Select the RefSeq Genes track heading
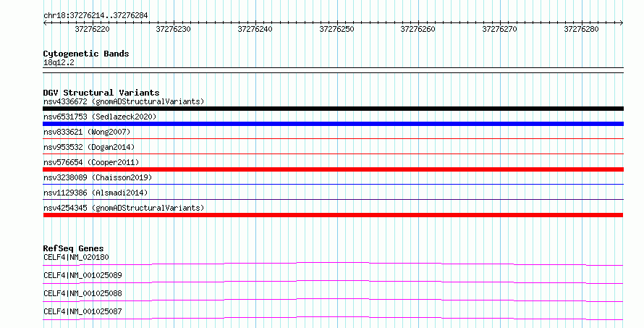Screen dimensions: 644x328 pyautogui.click(x=73, y=248)
